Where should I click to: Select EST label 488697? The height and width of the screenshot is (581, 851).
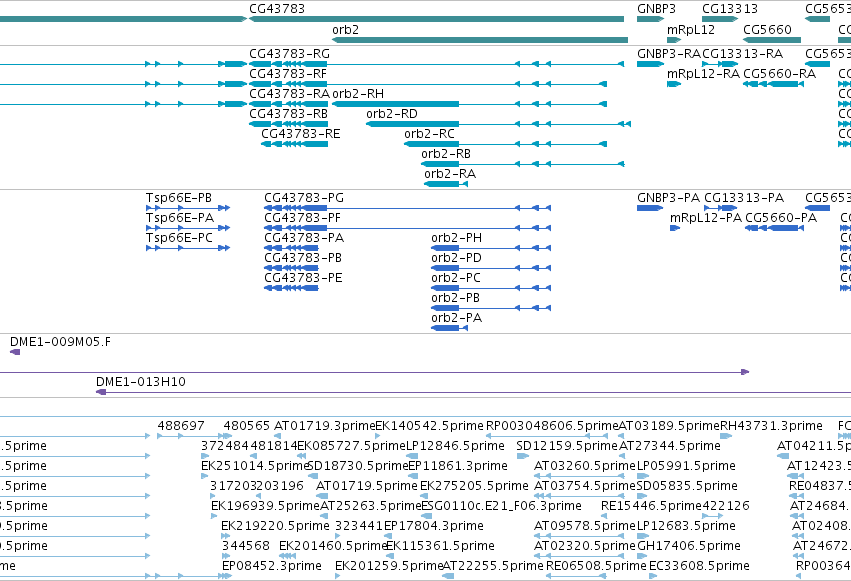tap(181, 426)
